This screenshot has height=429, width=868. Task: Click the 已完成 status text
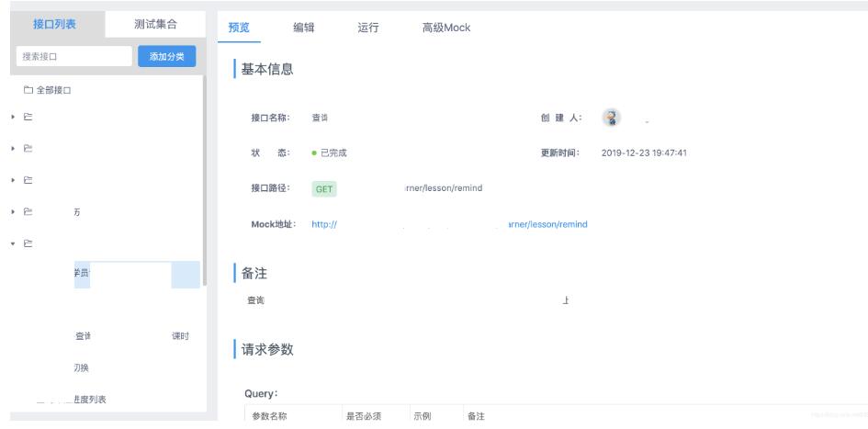tap(333, 153)
